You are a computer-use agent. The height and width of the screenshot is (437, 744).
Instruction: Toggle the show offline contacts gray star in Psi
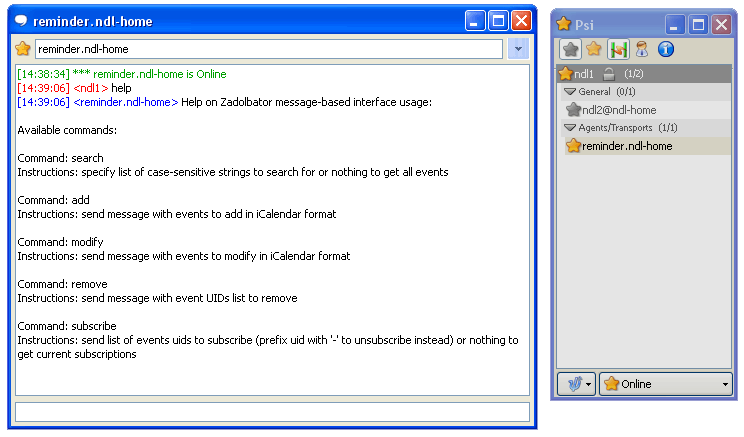pyautogui.click(x=570, y=49)
